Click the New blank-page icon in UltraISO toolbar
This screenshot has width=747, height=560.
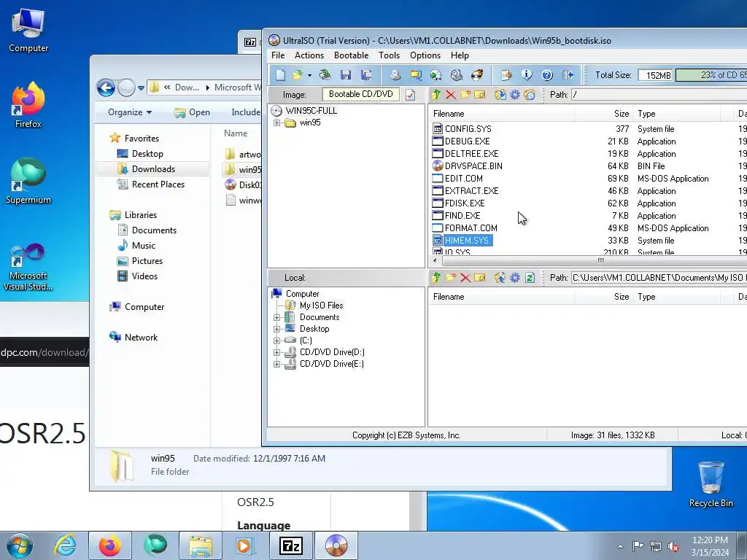point(281,75)
